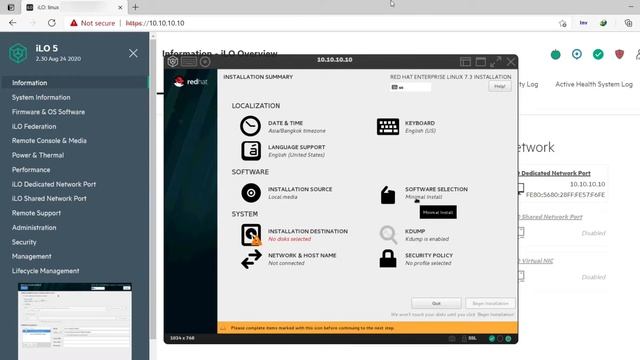Open Security Policy padlock icon
Image resolution: width=640 pixels, height=360 pixels.
coord(388,259)
